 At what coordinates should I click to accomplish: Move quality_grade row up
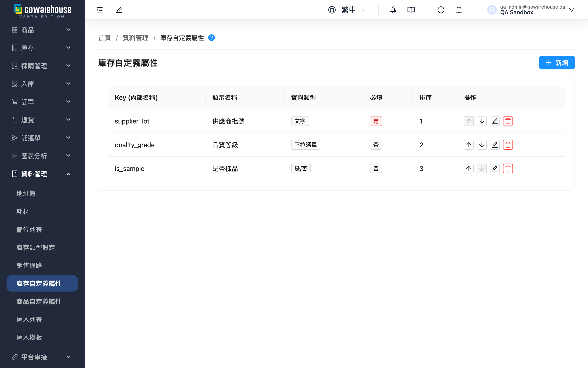pos(469,145)
